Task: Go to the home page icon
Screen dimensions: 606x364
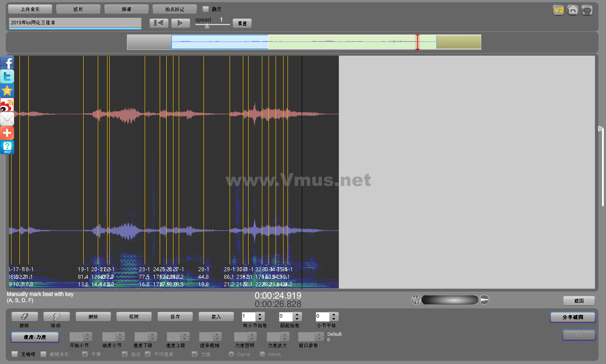Action: (x=573, y=10)
